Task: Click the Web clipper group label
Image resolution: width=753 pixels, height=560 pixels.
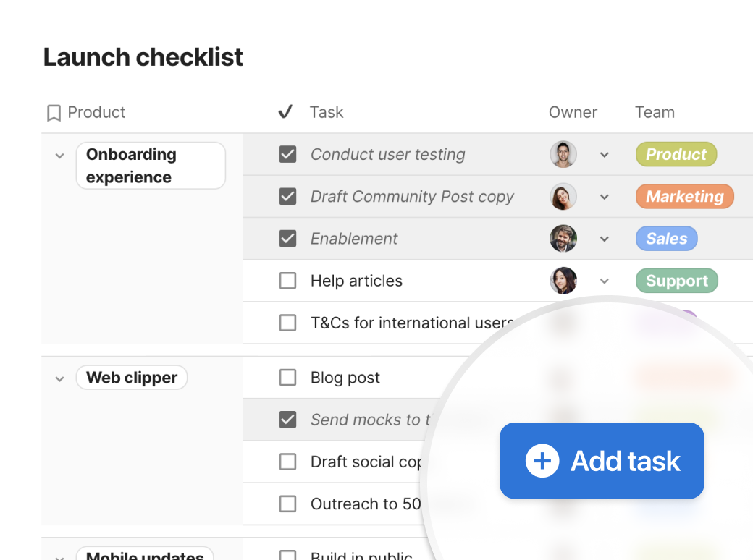Action: (131, 377)
